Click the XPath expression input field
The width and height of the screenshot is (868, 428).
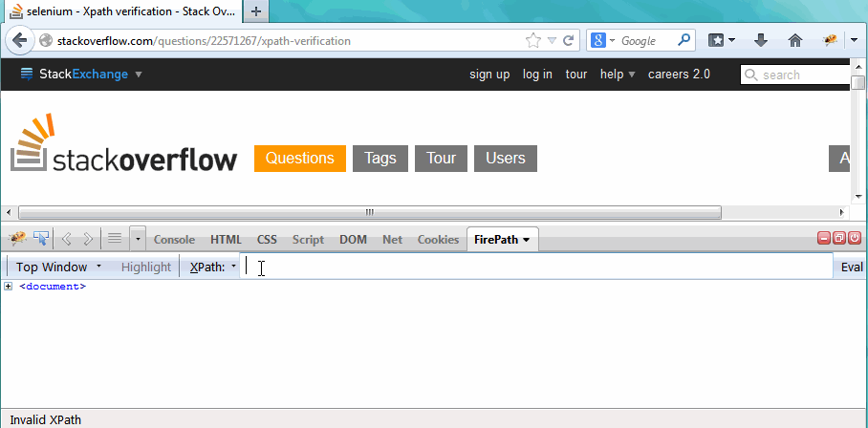(536, 267)
